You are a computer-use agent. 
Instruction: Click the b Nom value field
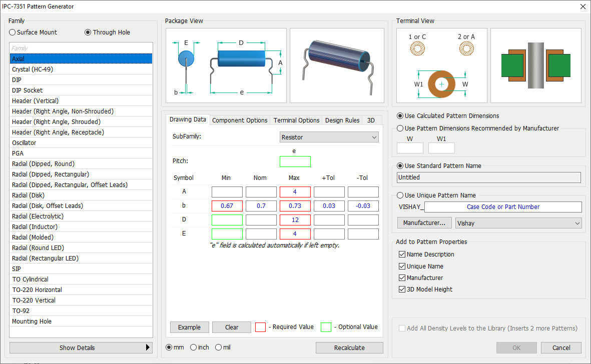coord(261,206)
